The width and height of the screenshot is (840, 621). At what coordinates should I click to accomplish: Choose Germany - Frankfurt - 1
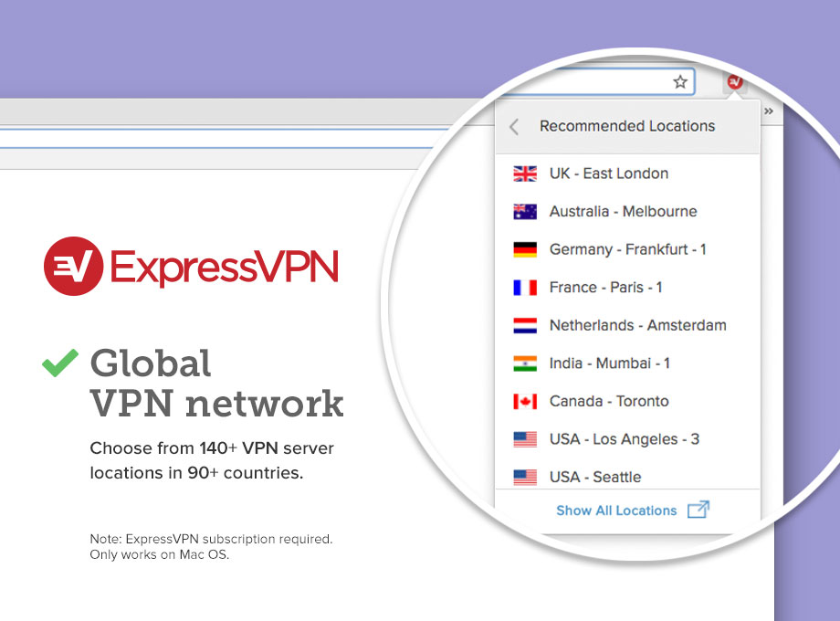click(628, 249)
